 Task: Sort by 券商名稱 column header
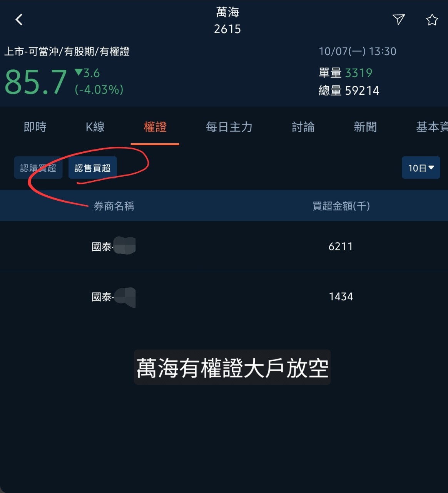[x=114, y=206]
